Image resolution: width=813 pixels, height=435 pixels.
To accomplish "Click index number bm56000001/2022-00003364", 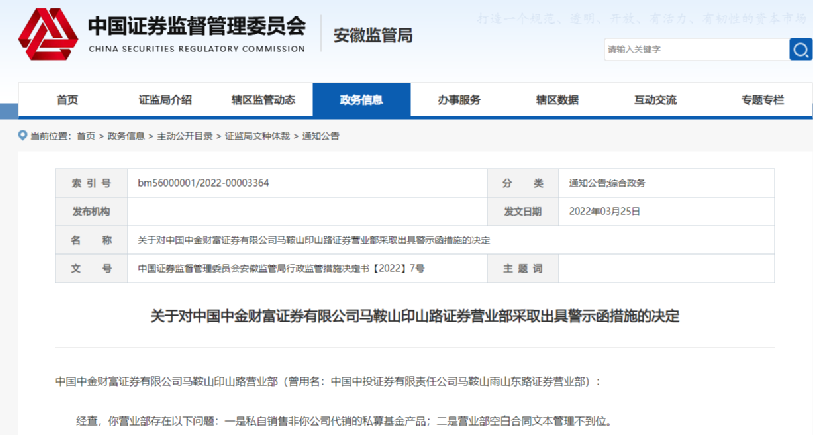I will coord(203,183).
